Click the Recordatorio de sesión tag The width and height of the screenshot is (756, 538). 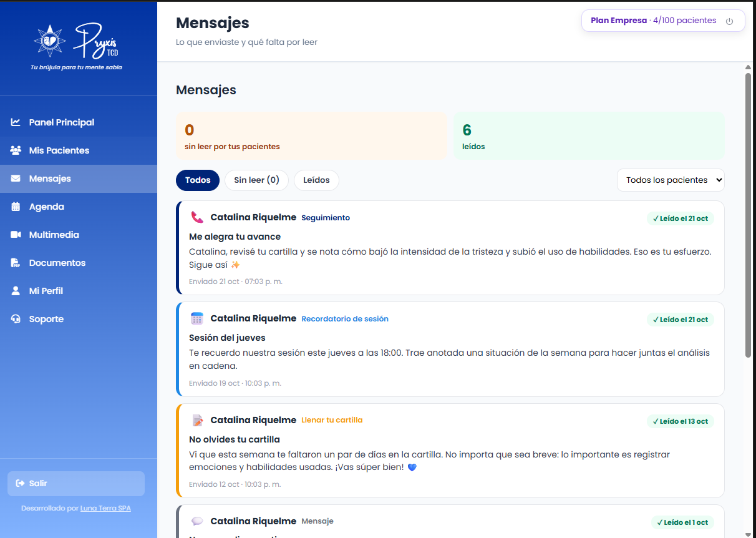point(345,319)
